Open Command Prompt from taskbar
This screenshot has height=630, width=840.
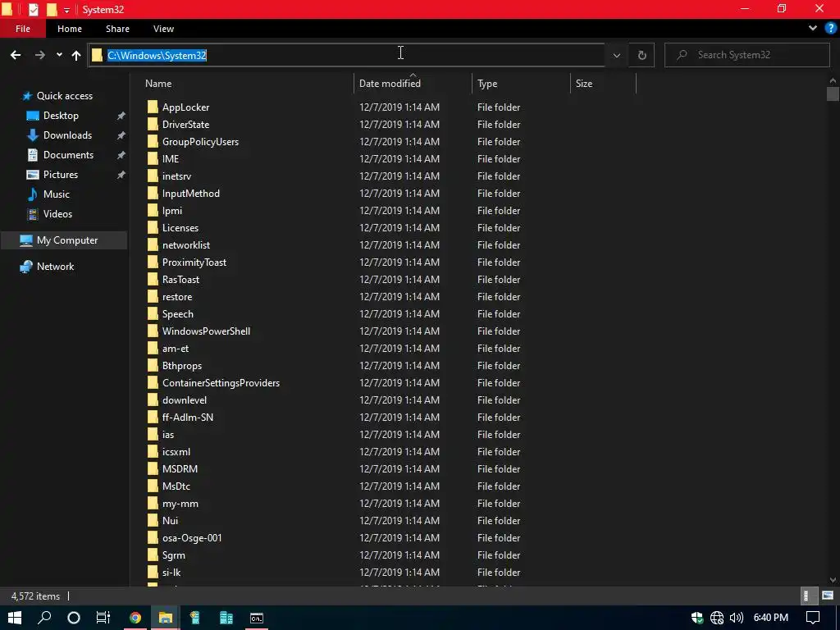257,618
